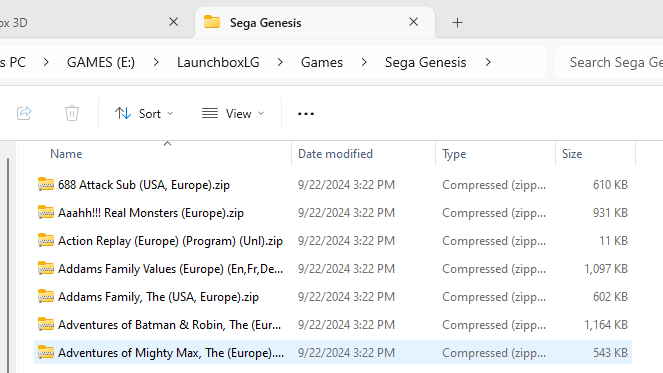The width and height of the screenshot is (663, 373).
Task: Go to GAMES (E:) in breadcrumb
Action: coord(101,62)
